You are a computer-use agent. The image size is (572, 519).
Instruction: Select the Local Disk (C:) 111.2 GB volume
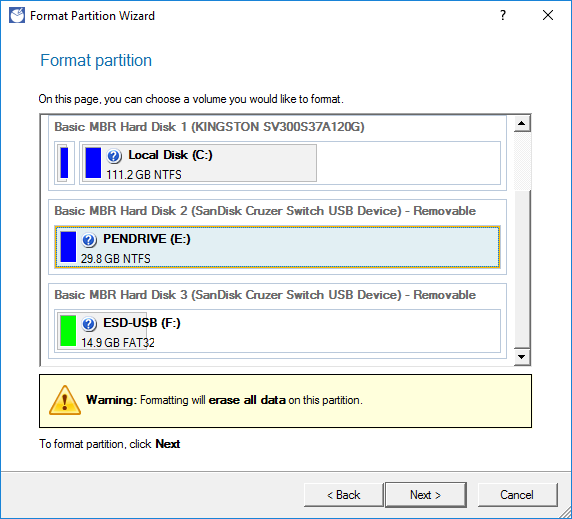tap(198, 163)
